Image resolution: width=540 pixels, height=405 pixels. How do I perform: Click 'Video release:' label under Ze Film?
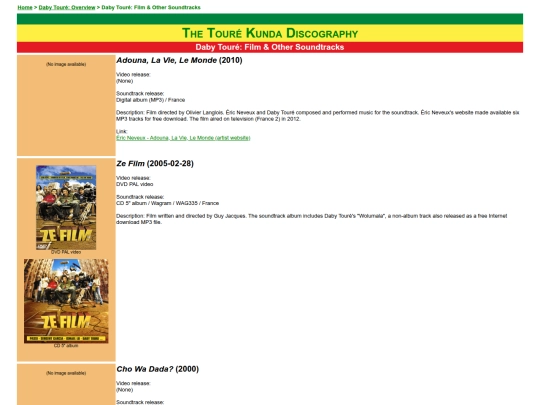133,178
